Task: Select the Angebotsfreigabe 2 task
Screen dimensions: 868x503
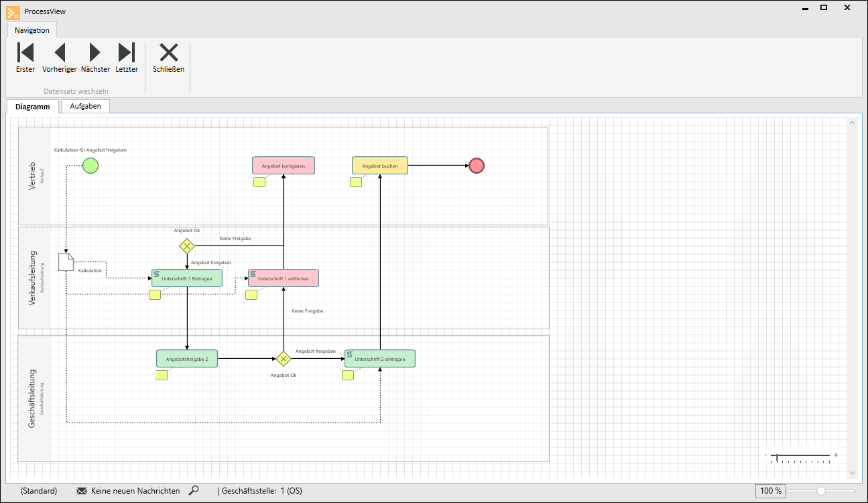Action: click(x=187, y=359)
